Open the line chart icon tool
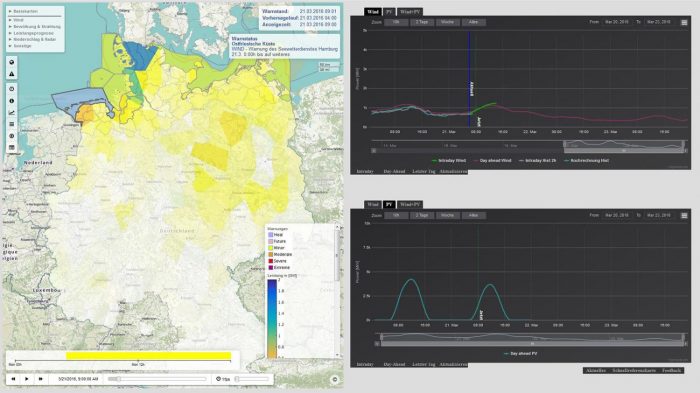 click(x=12, y=113)
